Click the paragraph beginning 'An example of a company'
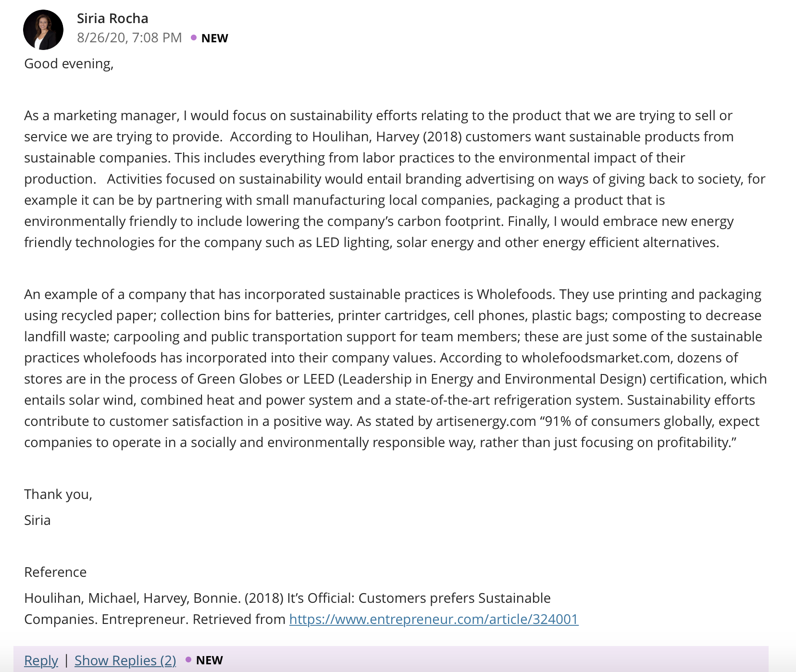The height and width of the screenshot is (672, 796). coord(396,368)
